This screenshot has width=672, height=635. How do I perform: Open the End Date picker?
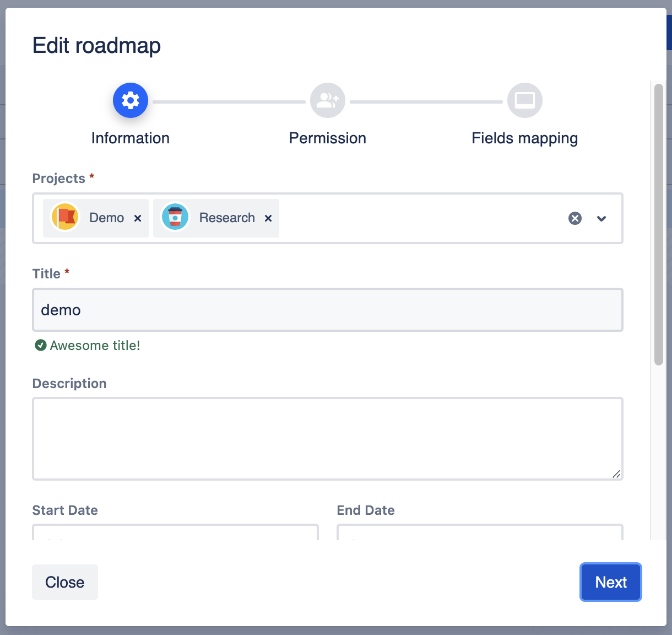[x=479, y=534]
